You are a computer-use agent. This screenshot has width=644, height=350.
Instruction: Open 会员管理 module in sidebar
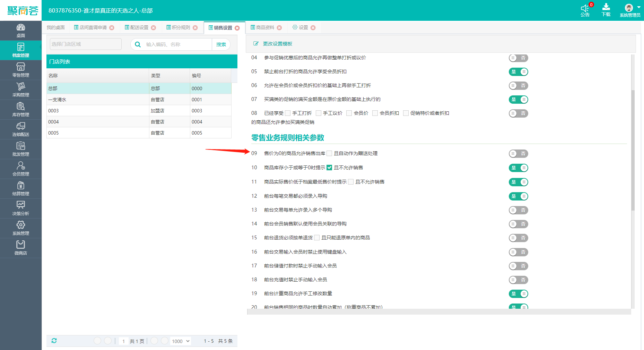click(x=21, y=169)
